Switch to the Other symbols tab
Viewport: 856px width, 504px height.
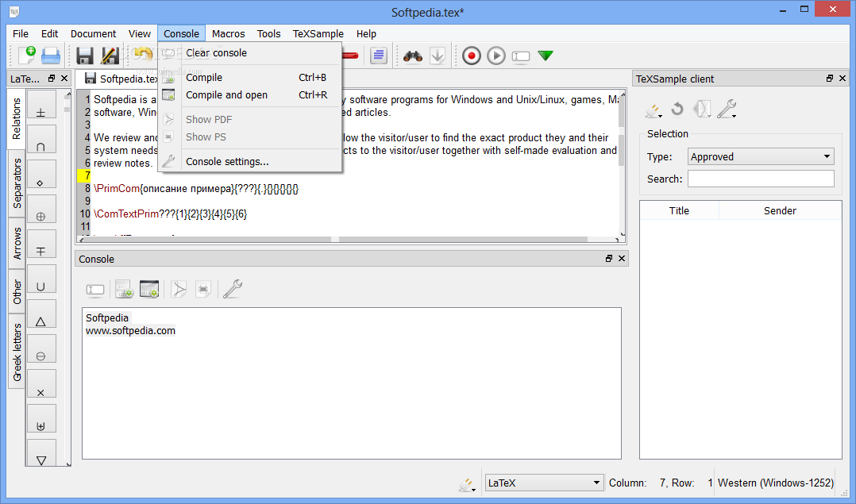(17, 292)
